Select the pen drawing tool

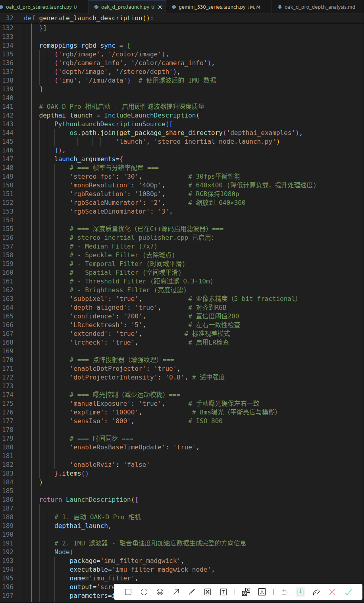point(192,592)
